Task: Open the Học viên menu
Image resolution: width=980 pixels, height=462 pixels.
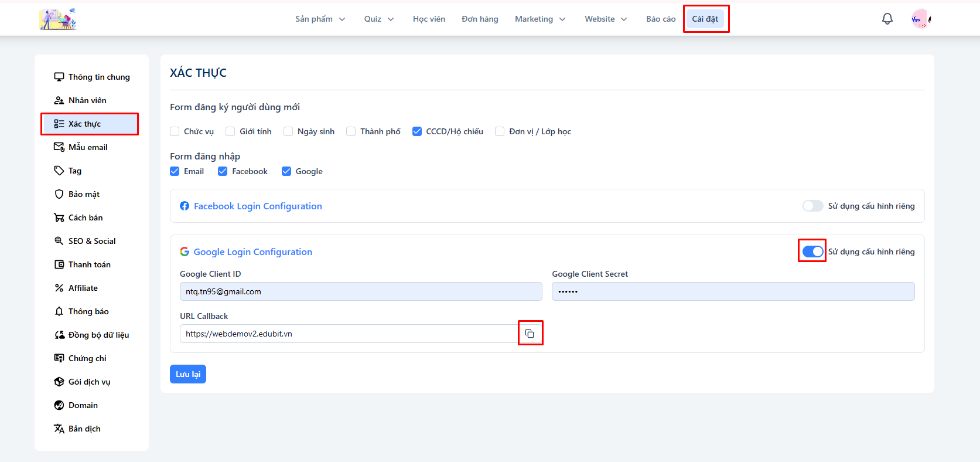Action: pyautogui.click(x=429, y=19)
